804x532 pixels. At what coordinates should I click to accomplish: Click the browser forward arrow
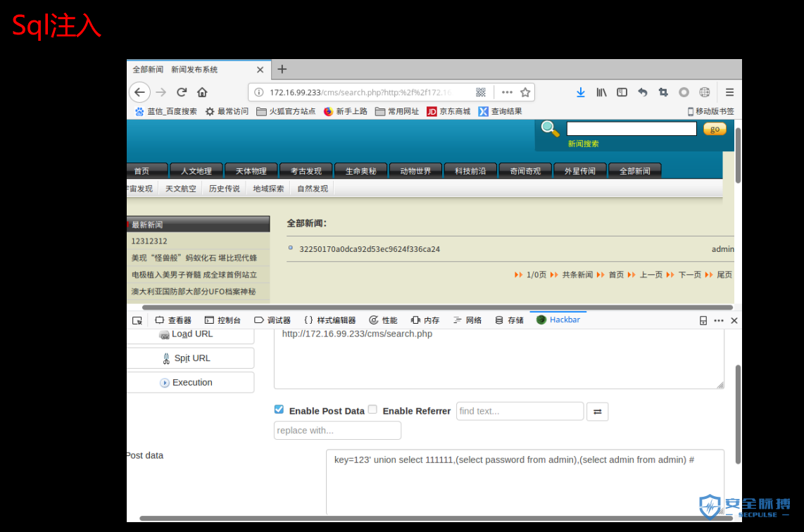point(161,92)
